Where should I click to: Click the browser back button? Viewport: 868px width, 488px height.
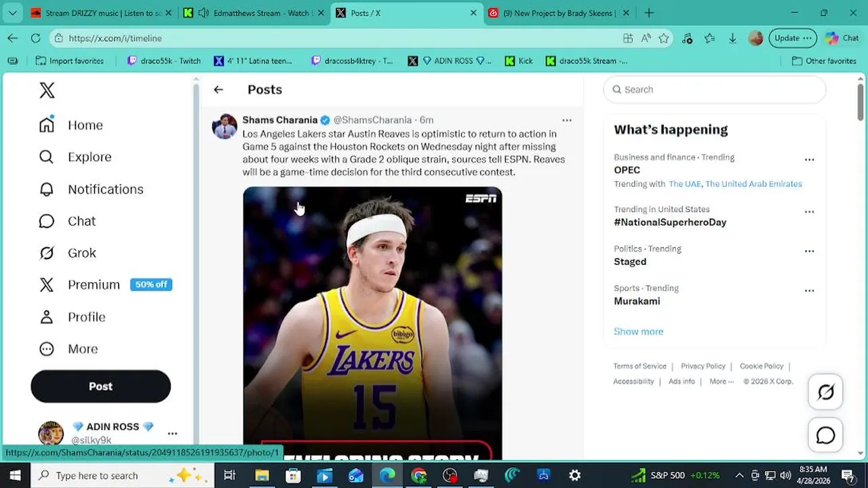(13, 39)
